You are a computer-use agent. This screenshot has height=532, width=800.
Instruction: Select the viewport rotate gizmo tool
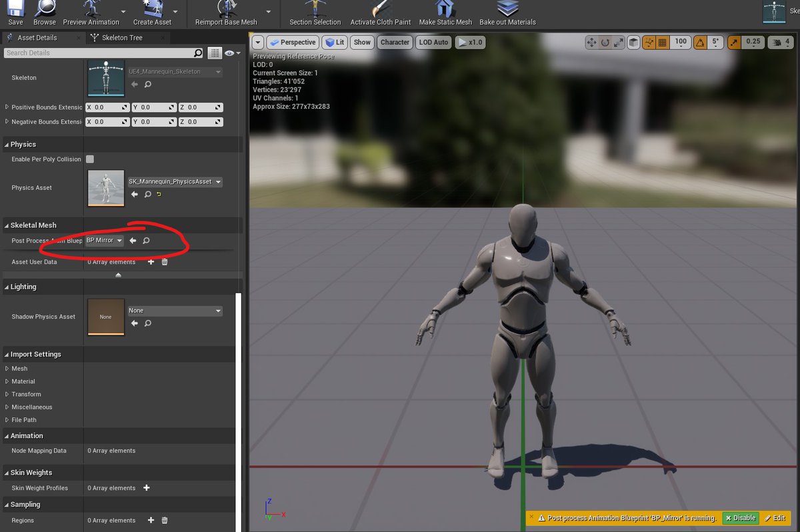coord(605,42)
